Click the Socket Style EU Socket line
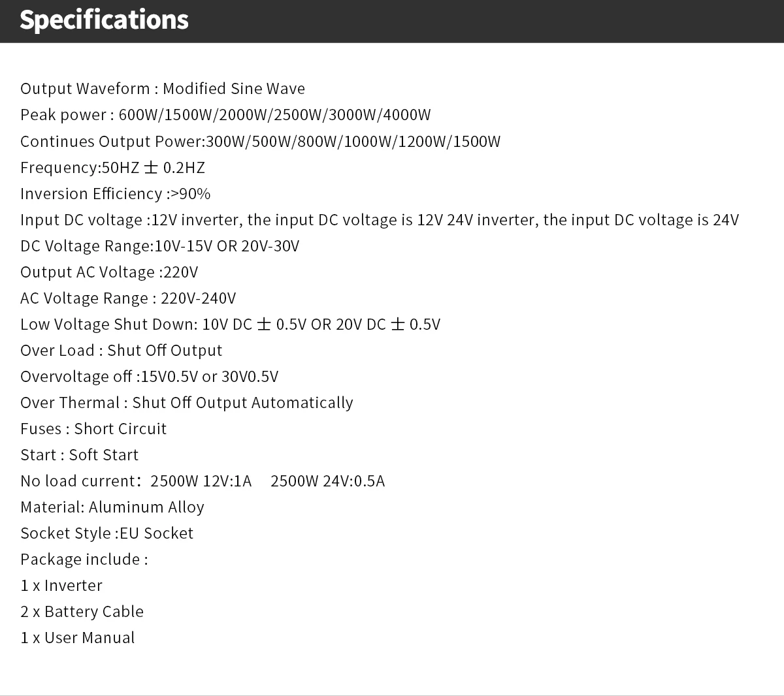 (x=106, y=533)
